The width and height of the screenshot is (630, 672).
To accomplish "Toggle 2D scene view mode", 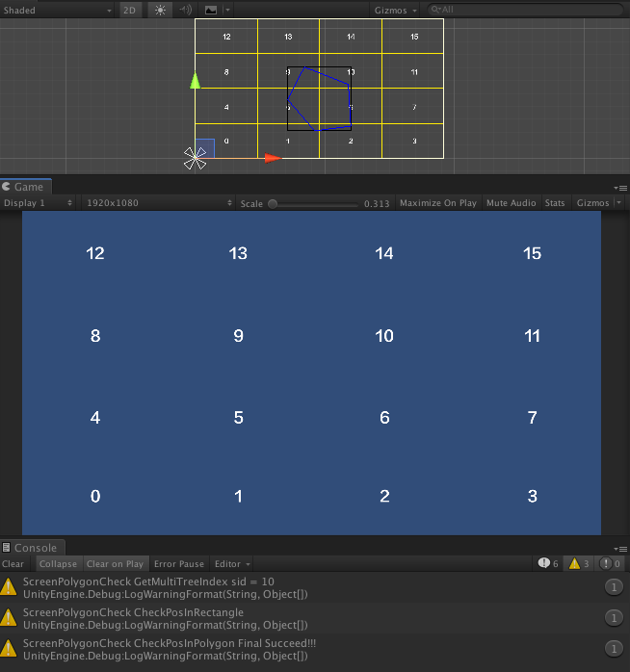I will tap(129, 10).
